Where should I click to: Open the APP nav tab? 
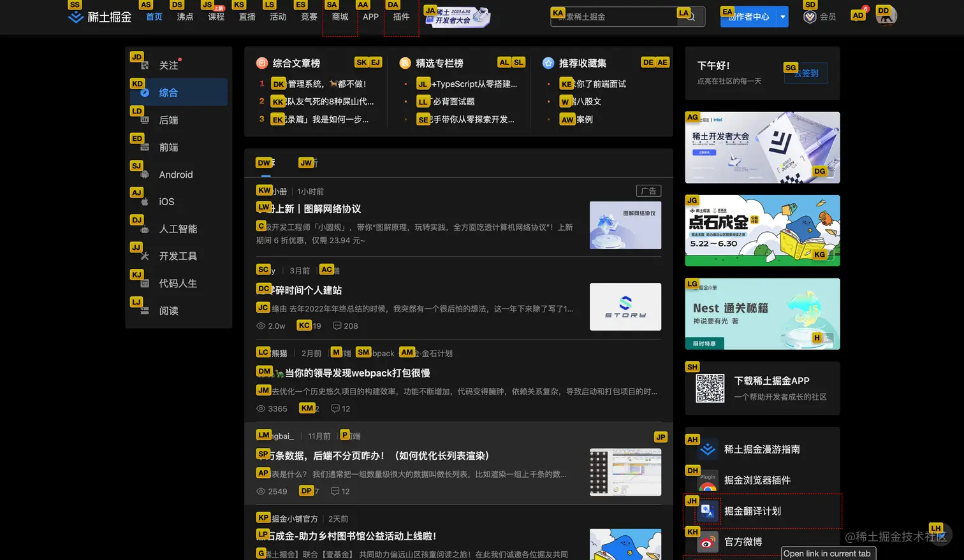point(370,17)
